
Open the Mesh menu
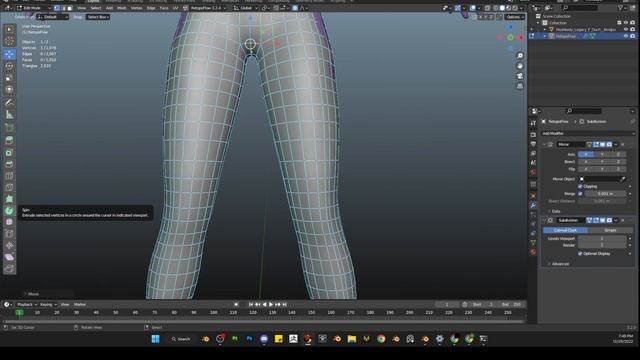pos(122,8)
